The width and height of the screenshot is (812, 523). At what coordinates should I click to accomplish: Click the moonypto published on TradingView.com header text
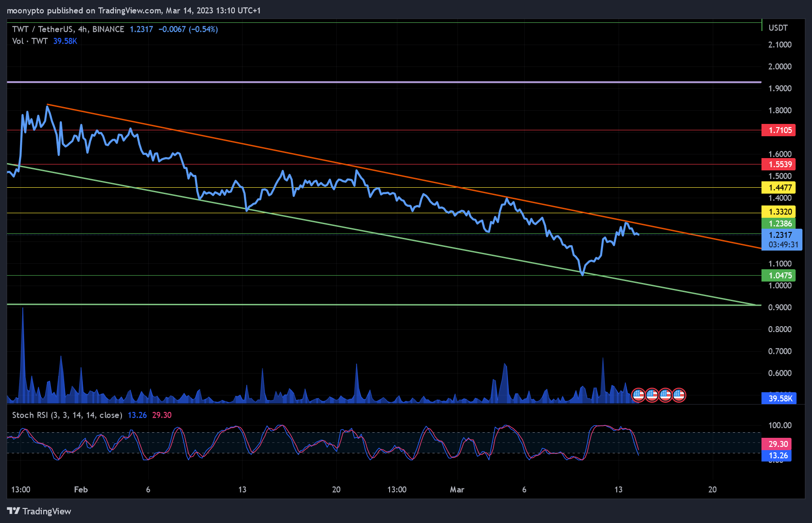[x=134, y=10]
